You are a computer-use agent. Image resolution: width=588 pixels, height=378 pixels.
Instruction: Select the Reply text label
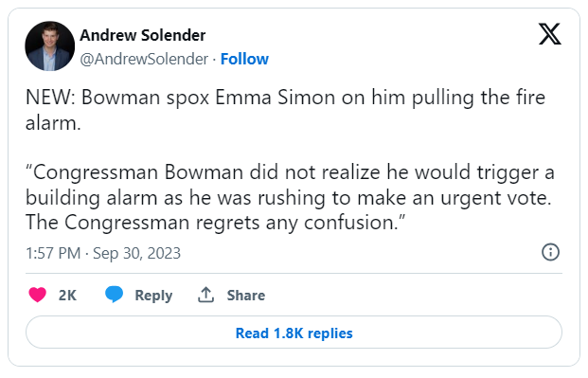[x=153, y=296]
